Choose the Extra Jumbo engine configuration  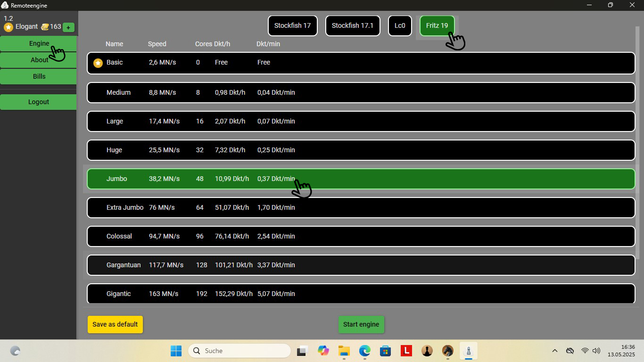tap(361, 208)
